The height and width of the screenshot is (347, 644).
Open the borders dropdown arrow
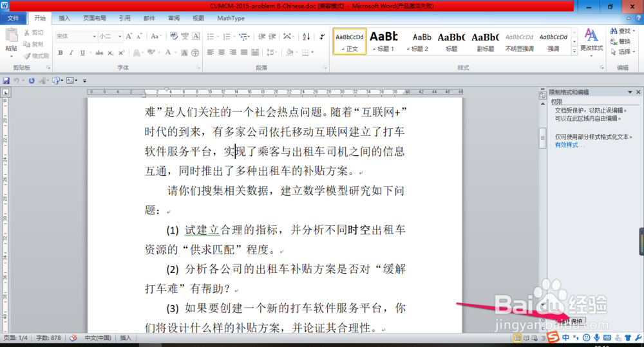312,52
